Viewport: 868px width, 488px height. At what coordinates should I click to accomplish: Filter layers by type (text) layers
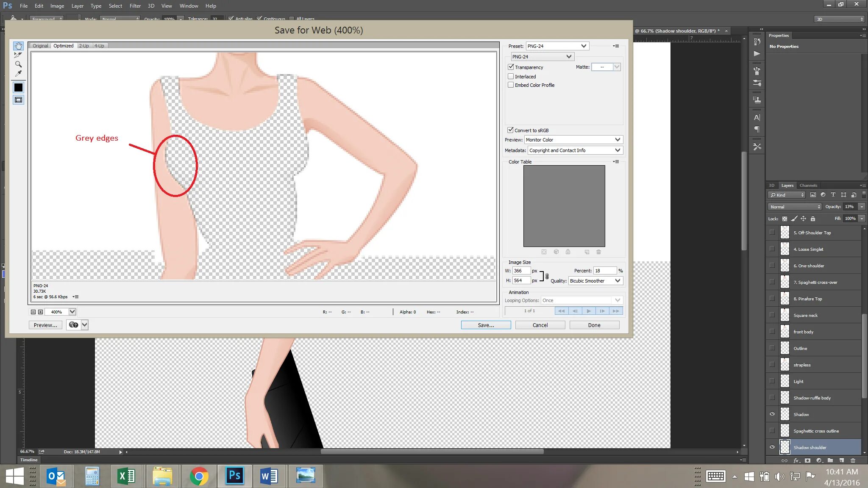[x=833, y=195]
